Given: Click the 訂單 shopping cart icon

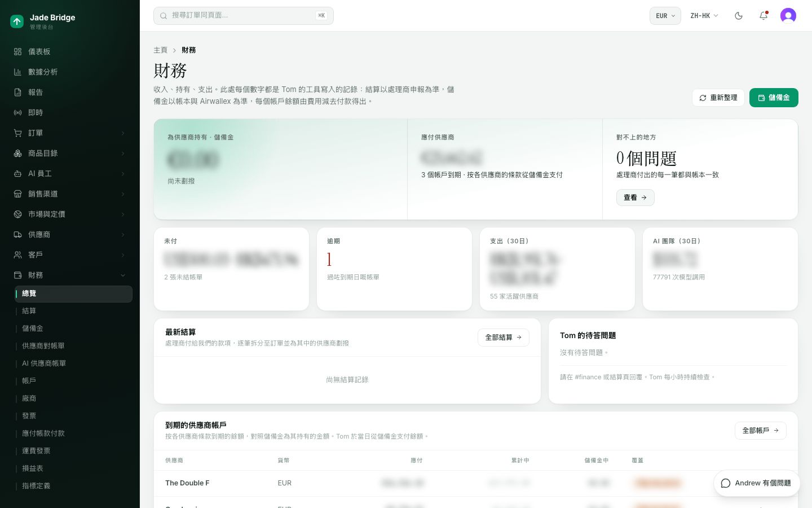Looking at the screenshot, I should (17, 133).
